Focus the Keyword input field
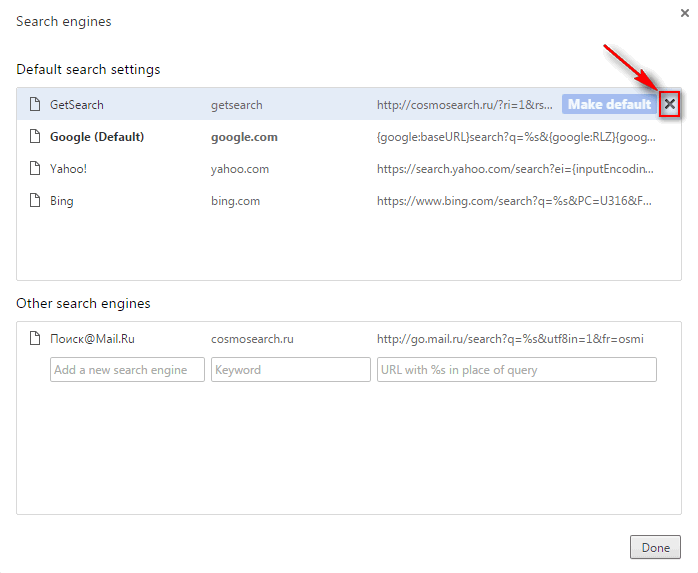Image resolution: width=698 pixels, height=573 pixels. 291,370
